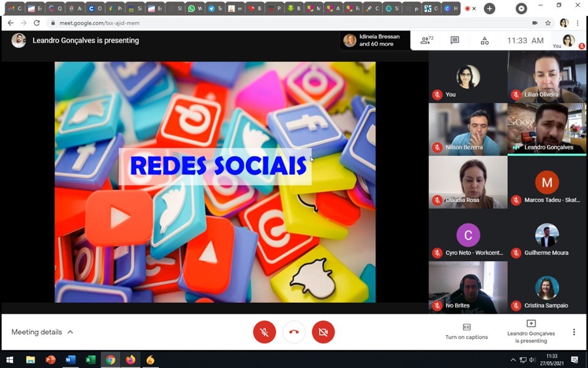Open the meeting chat panel
588x368 pixels.
click(x=454, y=40)
